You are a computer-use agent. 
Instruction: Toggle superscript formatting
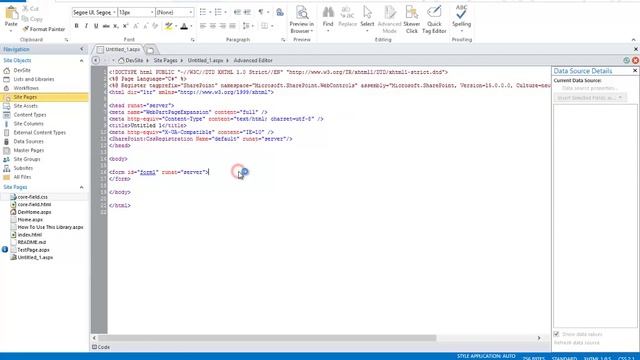(x=126, y=26)
